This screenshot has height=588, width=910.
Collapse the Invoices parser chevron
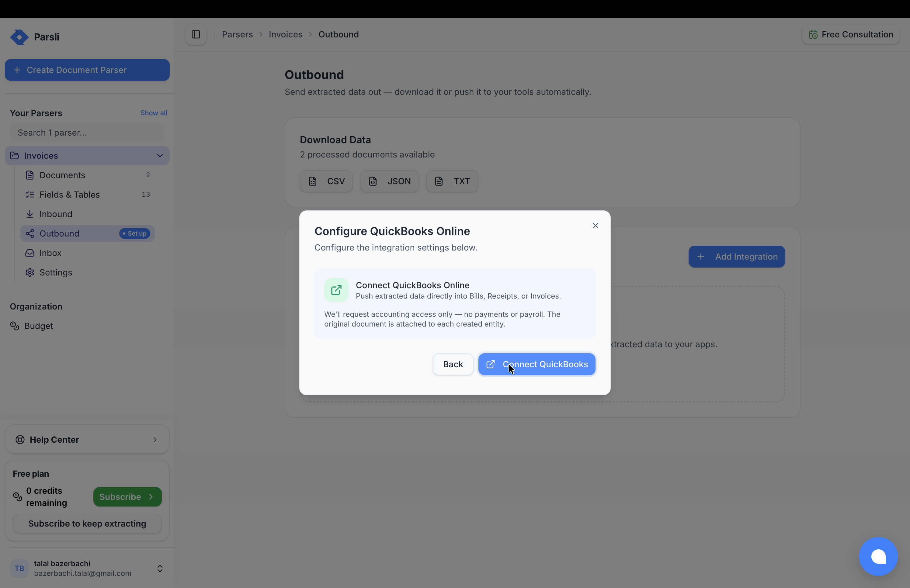pos(160,156)
